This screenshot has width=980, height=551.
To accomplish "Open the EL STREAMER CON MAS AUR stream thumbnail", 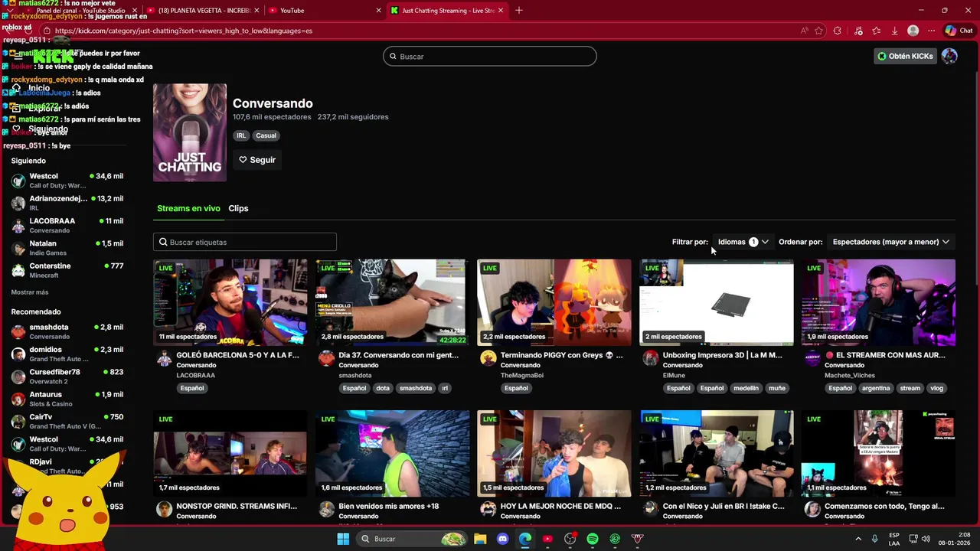I will point(878,302).
